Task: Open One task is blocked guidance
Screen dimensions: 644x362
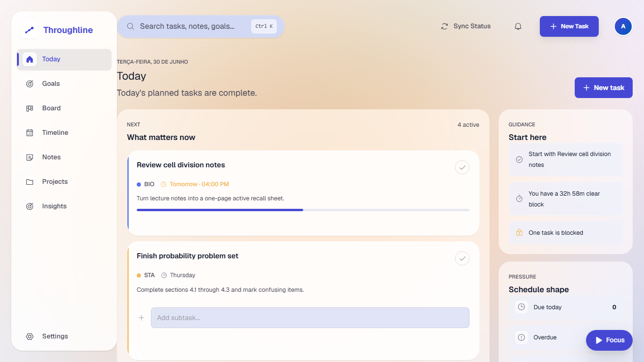Action: (x=566, y=233)
